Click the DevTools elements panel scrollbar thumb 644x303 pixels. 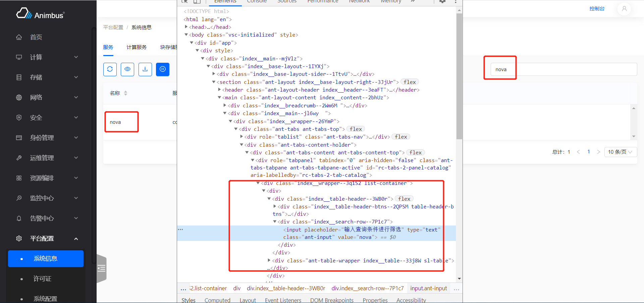click(x=459, y=76)
